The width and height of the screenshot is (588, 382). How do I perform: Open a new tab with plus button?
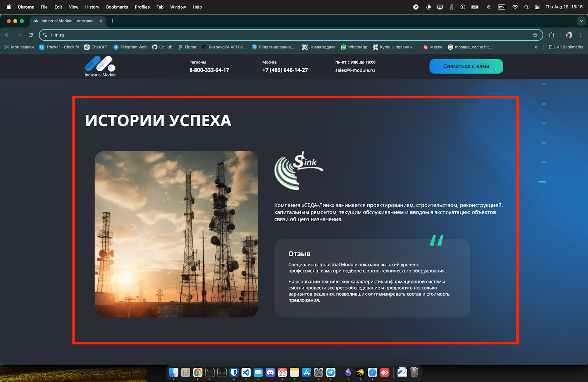[x=112, y=21]
